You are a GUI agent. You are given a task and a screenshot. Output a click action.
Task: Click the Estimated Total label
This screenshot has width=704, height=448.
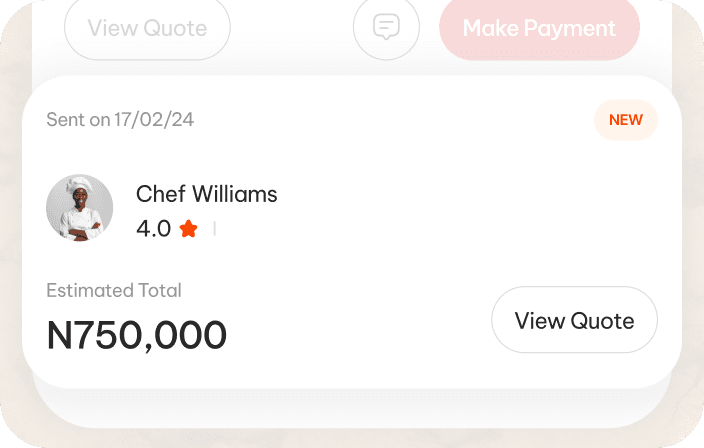point(114,291)
